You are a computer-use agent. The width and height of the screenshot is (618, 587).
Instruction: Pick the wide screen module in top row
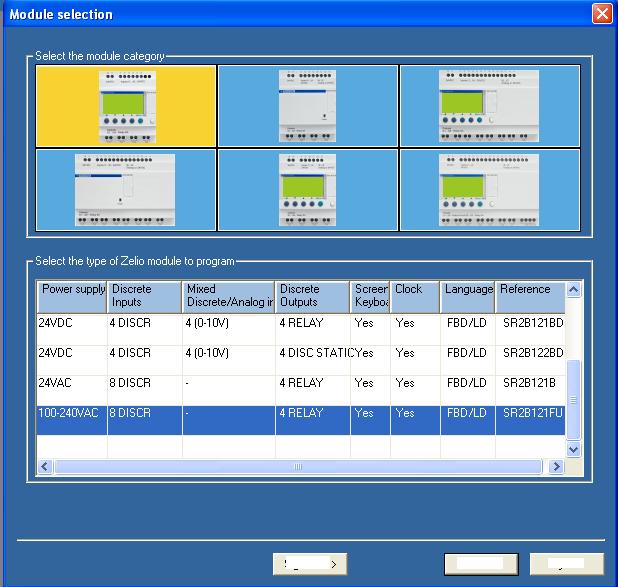pos(490,106)
